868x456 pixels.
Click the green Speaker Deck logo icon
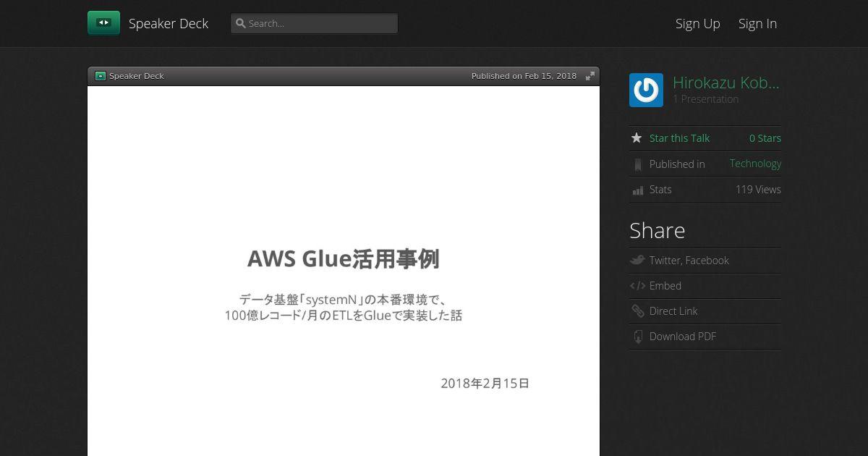pos(103,23)
